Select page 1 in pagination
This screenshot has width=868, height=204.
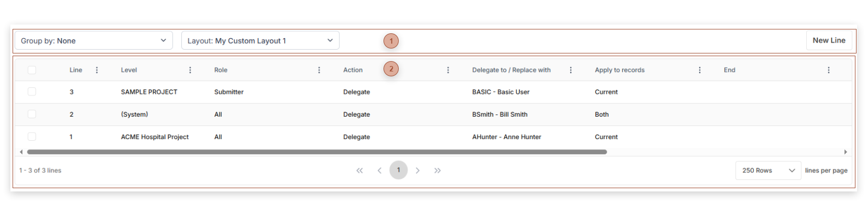tap(398, 170)
